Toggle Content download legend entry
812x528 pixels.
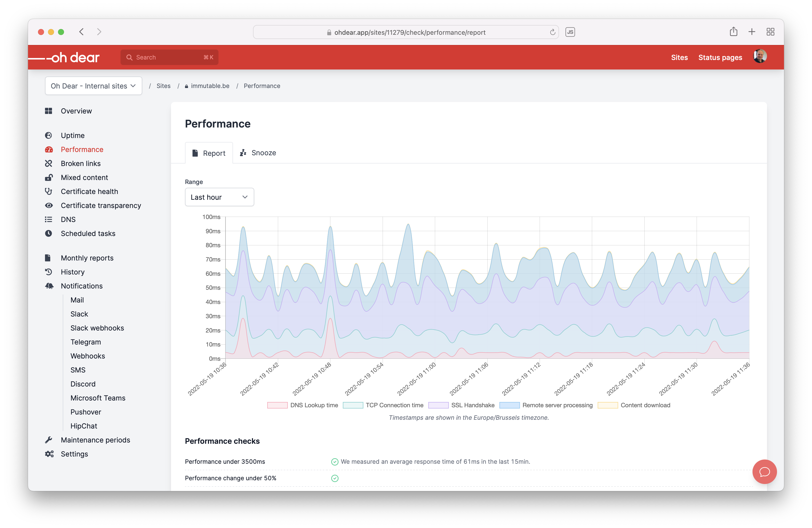[634, 405]
